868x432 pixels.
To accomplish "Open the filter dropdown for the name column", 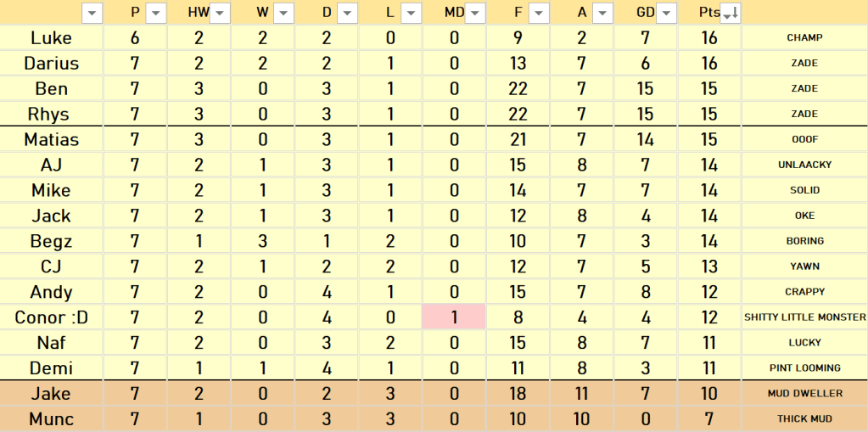I will pyautogui.click(x=92, y=13).
